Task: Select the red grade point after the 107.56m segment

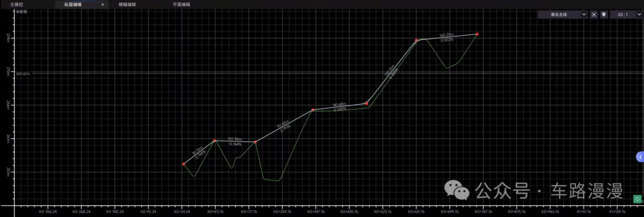Action: click(255, 142)
